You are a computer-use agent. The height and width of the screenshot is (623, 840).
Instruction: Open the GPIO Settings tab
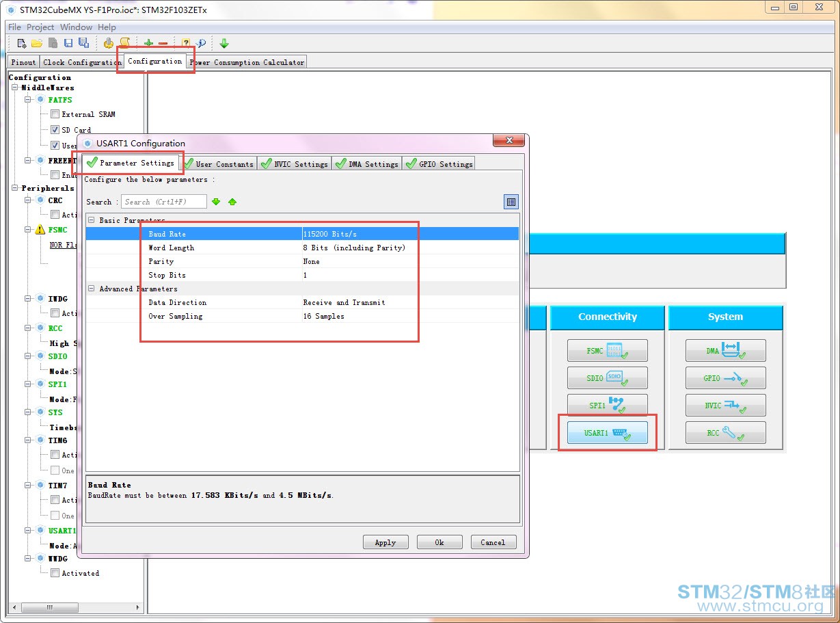tap(439, 163)
